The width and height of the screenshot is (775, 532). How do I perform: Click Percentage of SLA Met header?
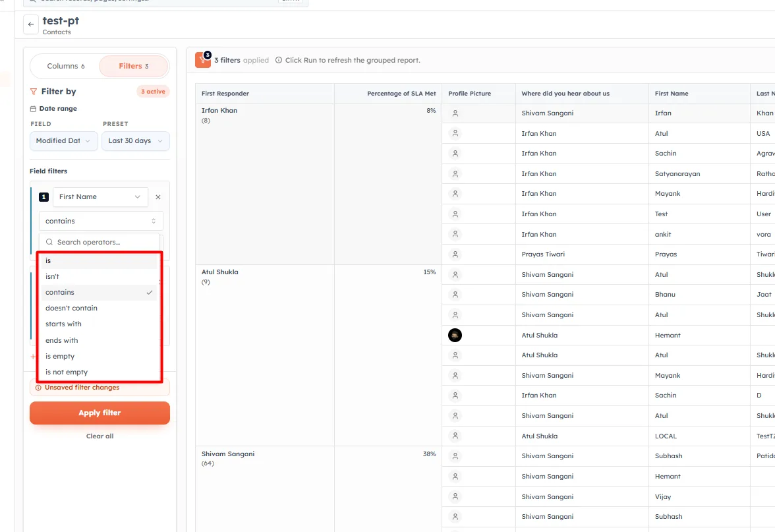388,94
